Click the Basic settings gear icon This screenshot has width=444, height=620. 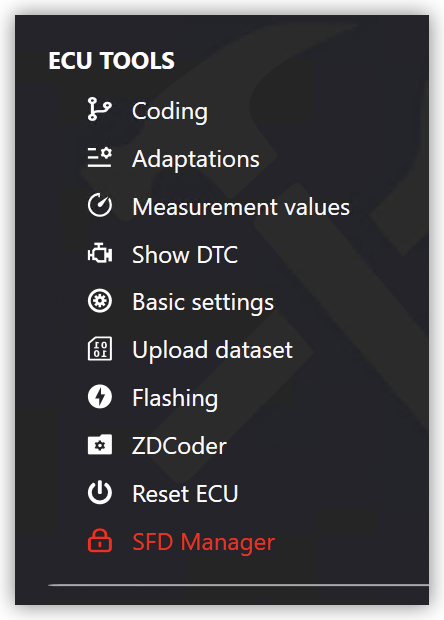coord(100,301)
